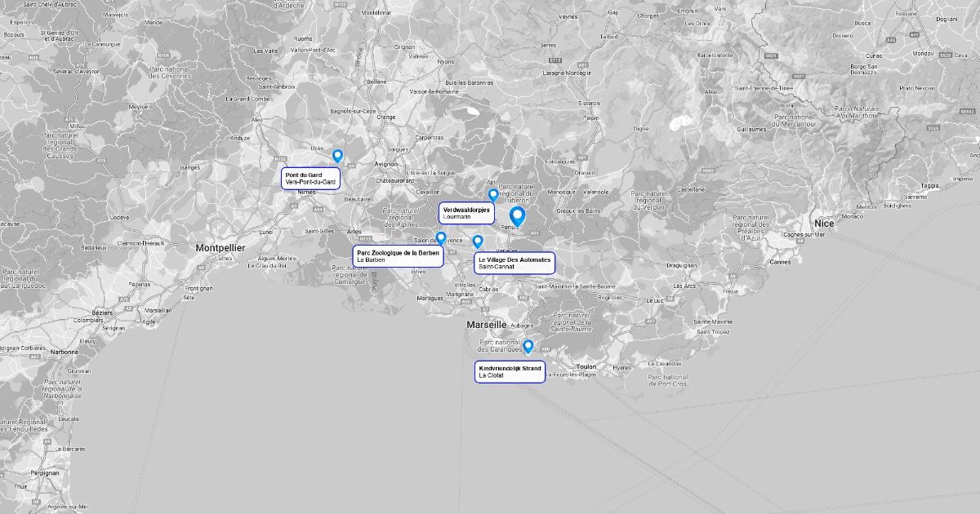This screenshot has height=514, width=980.
Task: Select the Le Village Des Automates pin
Action: click(478, 241)
